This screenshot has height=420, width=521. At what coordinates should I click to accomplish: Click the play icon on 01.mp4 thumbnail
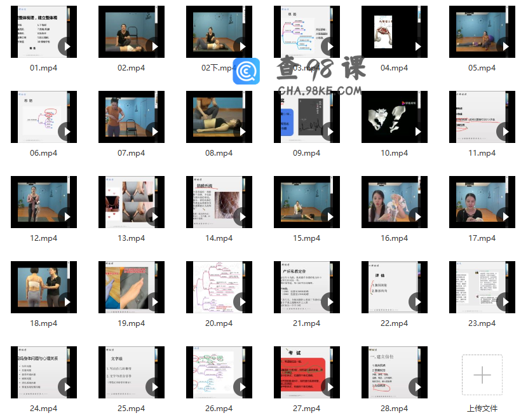[x=67, y=46]
